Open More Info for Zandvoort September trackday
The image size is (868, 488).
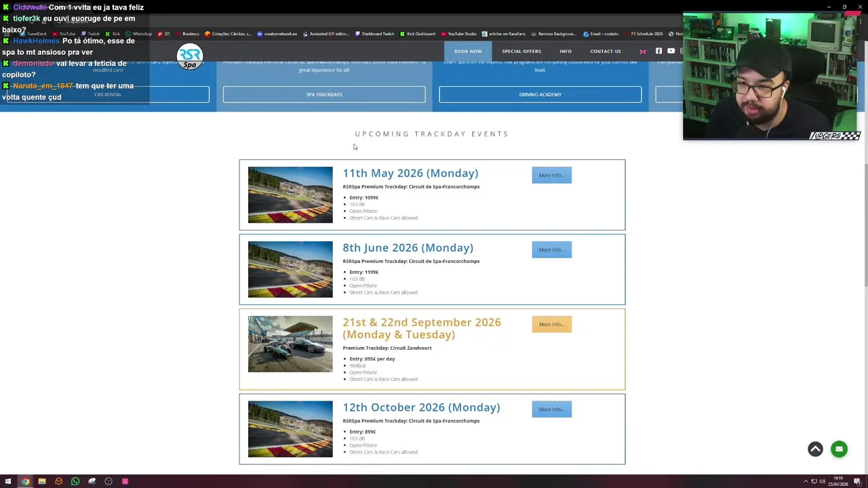coord(551,324)
